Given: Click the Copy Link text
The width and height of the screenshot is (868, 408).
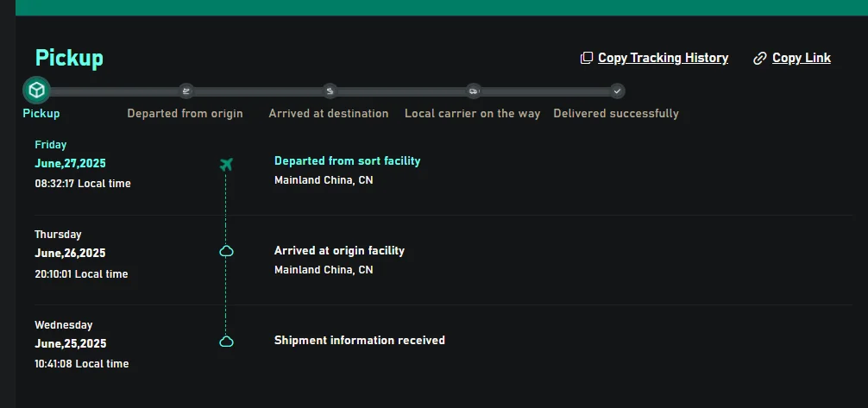Looking at the screenshot, I should 802,58.
